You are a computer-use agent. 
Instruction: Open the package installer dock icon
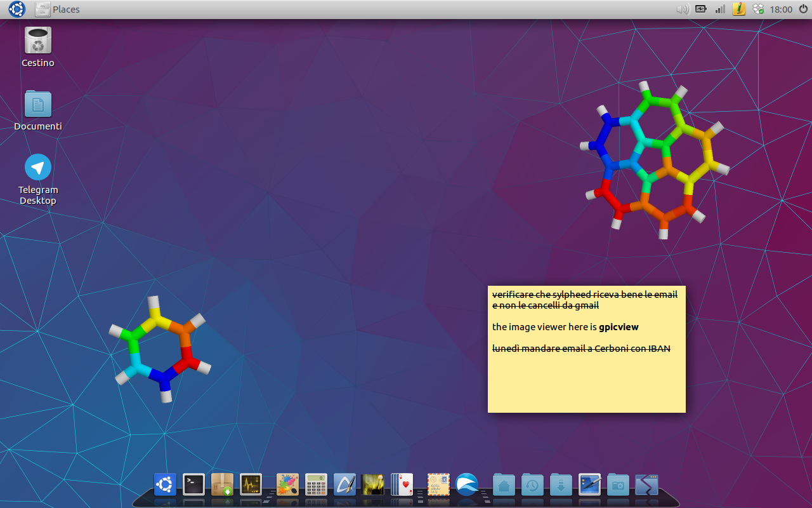click(222, 485)
